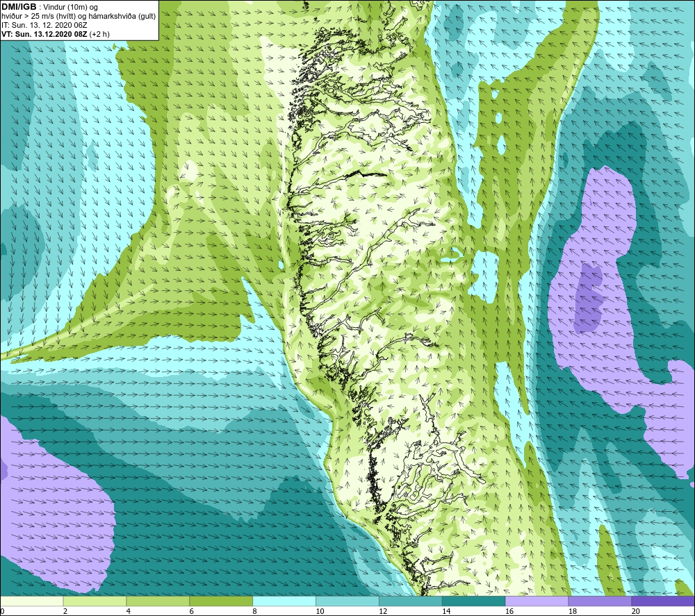This screenshot has height=616, width=695.
Task: Click the legend tick label '8'
Action: tap(255, 611)
